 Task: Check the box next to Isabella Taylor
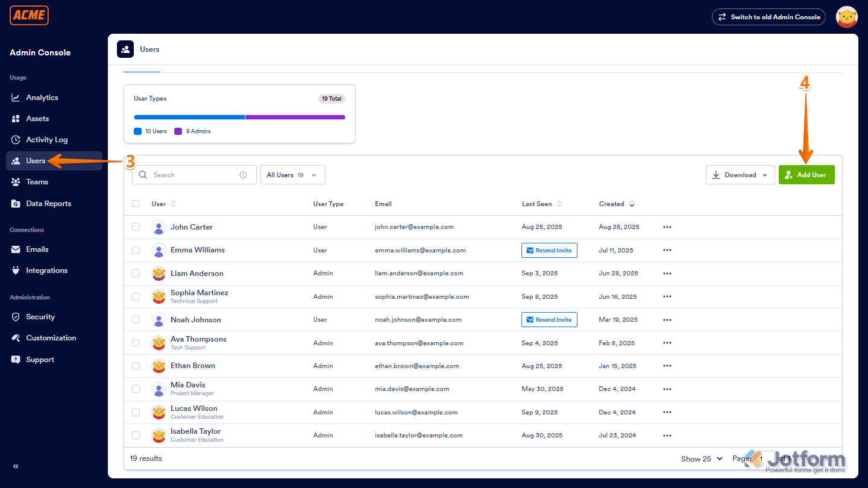click(x=136, y=436)
